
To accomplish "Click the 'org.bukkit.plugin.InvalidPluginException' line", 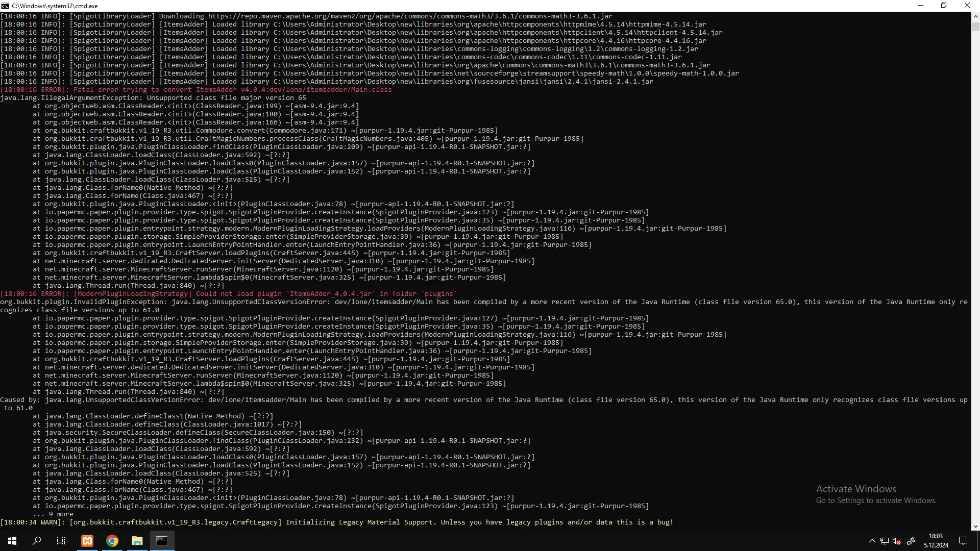I will [x=484, y=306].
